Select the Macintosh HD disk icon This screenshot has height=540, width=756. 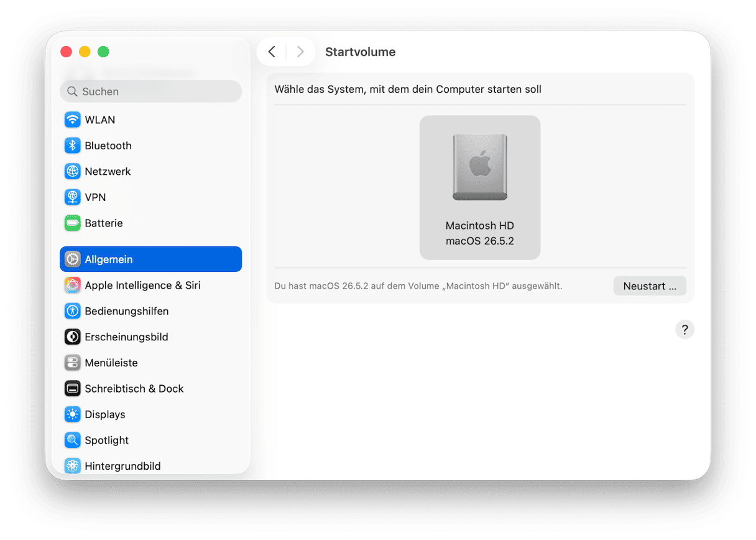click(x=480, y=167)
